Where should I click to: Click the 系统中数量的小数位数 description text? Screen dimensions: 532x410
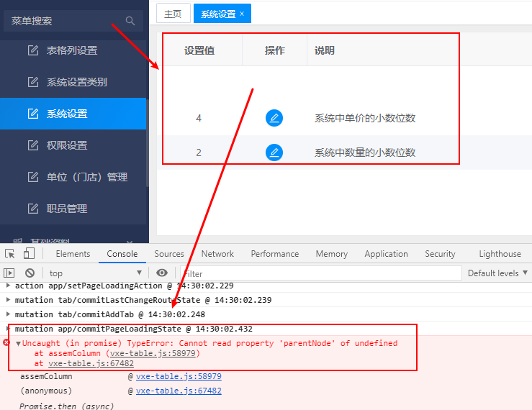click(365, 152)
